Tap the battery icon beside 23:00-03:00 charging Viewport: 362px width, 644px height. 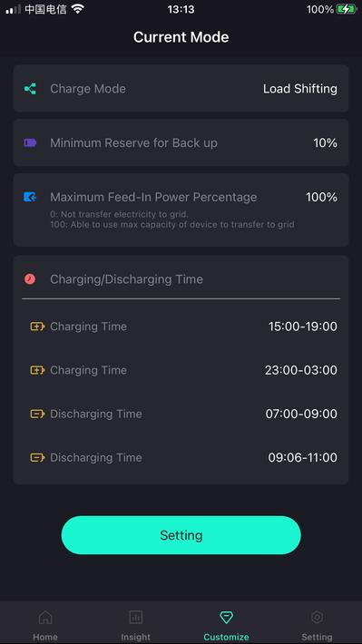coord(37,370)
